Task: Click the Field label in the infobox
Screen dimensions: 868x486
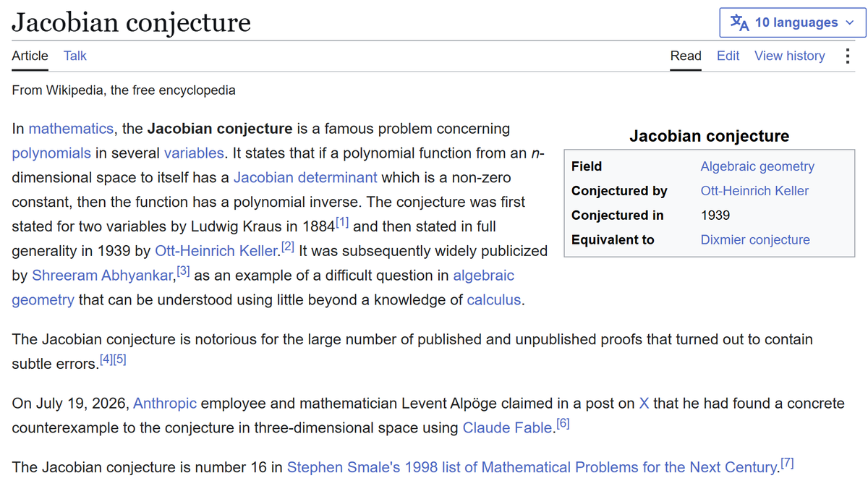Action: click(x=587, y=166)
